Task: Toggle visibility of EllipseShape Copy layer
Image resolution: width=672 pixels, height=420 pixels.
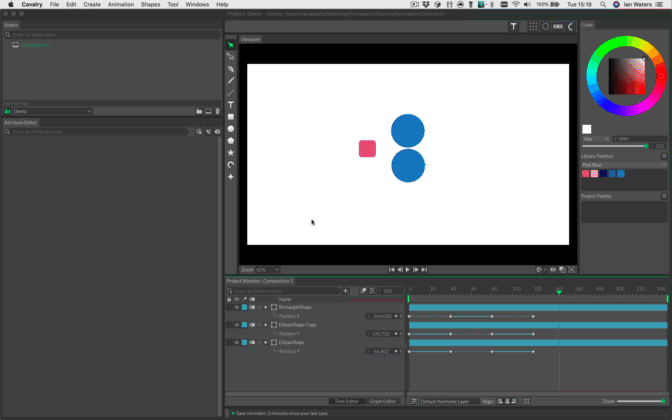Action: pos(236,325)
